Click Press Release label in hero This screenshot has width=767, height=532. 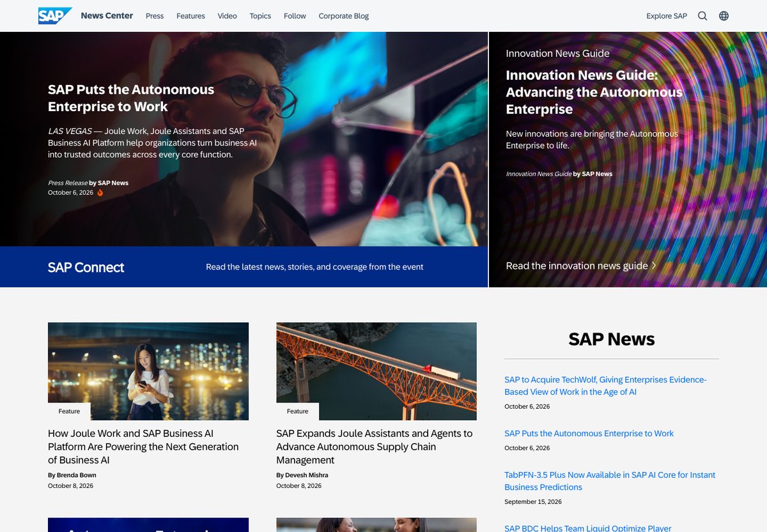coord(68,183)
